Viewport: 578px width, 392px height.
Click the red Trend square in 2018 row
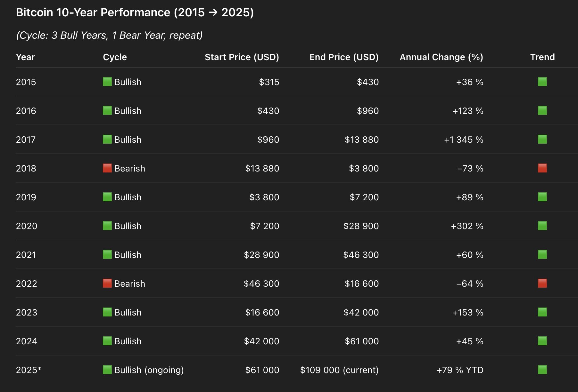[x=542, y=168]
